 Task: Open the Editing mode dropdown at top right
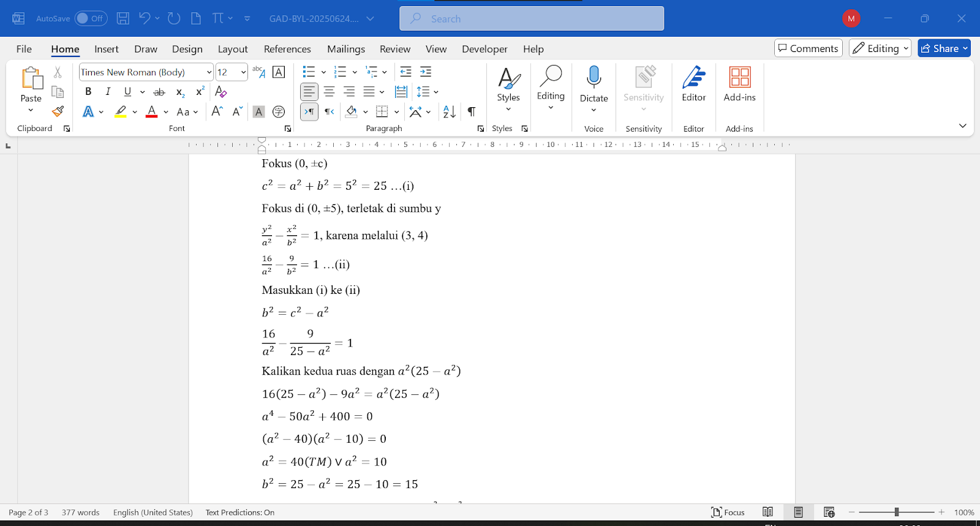[880, 48]
